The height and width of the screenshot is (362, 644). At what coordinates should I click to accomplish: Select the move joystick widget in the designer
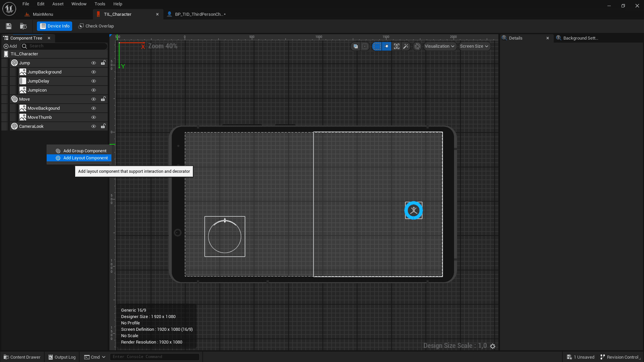(x=225, y=237)
